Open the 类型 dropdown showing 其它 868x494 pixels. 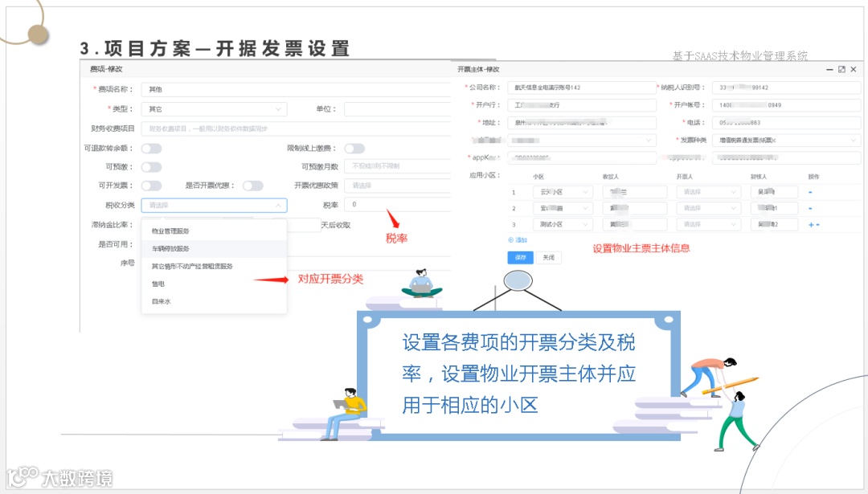(x=214, y=109)
